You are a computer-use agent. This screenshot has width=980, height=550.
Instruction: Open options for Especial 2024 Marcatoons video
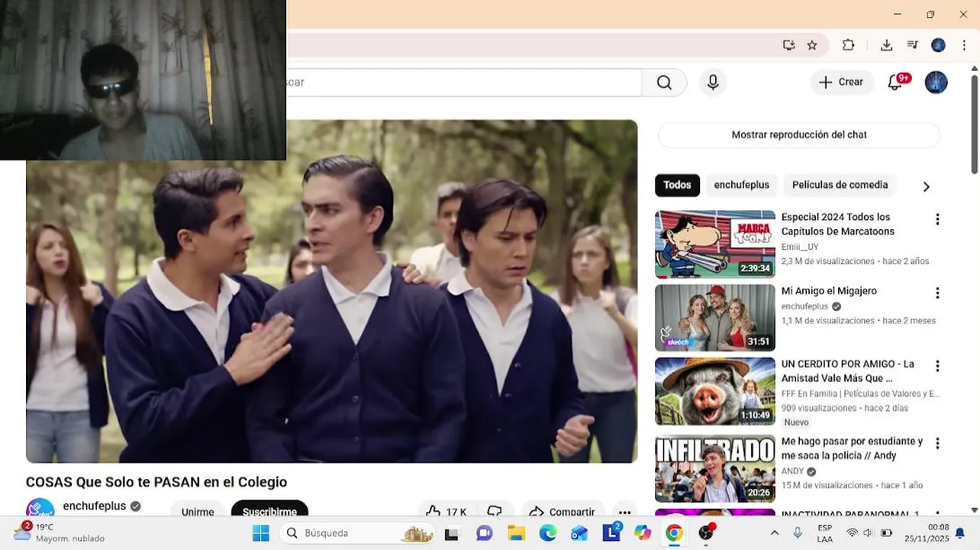click(937, 219)
